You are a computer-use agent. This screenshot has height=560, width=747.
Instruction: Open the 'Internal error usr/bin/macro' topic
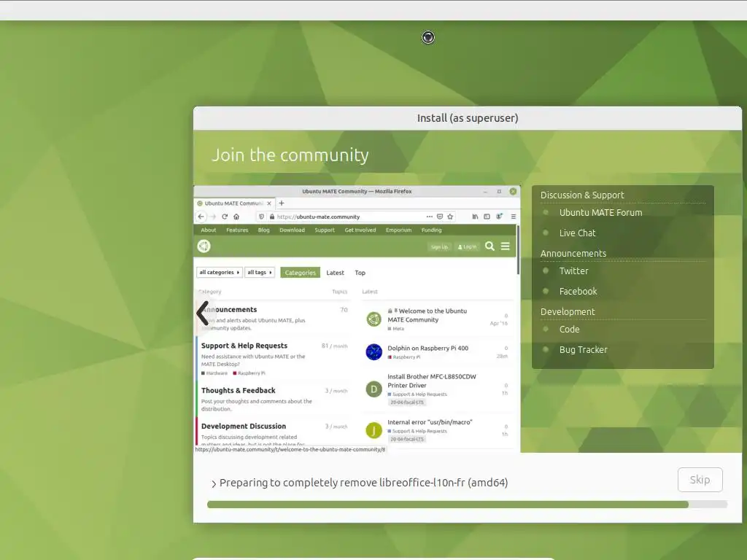click(430, 422)
